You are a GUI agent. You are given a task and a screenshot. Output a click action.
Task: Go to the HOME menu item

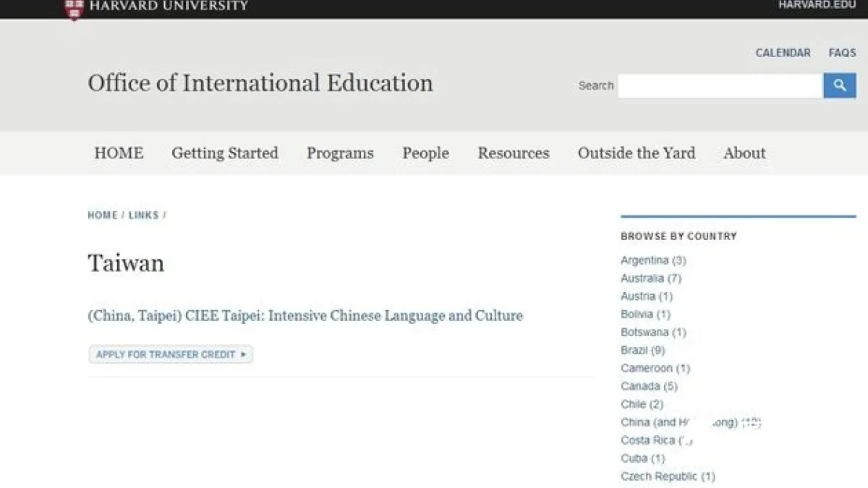point(119,153)
